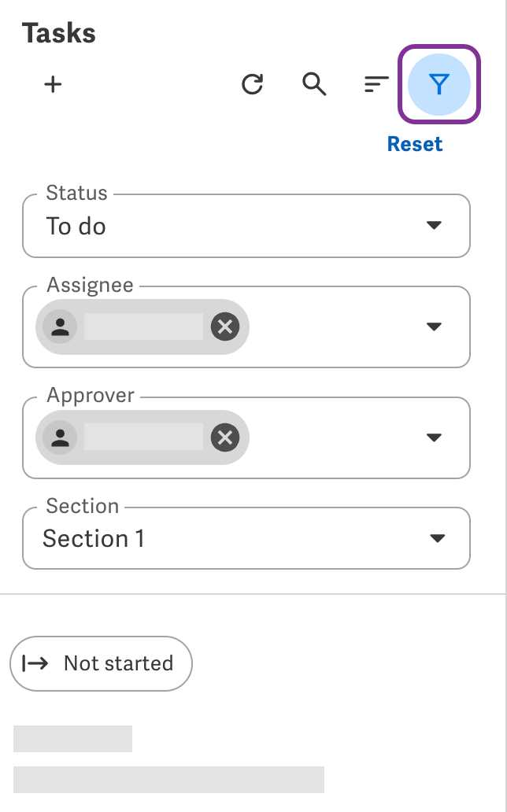Image resolution: width=507 pixels, height=812 pixels.
Task: Open the Section dropdown showing Section 1
Action: pyautogui.click(x=246, y=538)
